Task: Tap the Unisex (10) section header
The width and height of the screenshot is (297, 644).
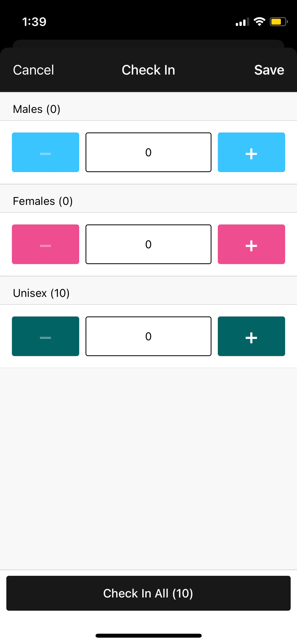Action: tap(41, 293)
